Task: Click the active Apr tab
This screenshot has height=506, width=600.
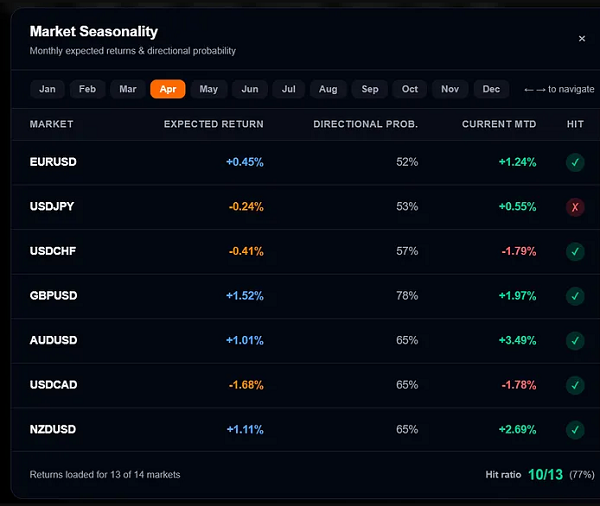Action: click(168, 89)
